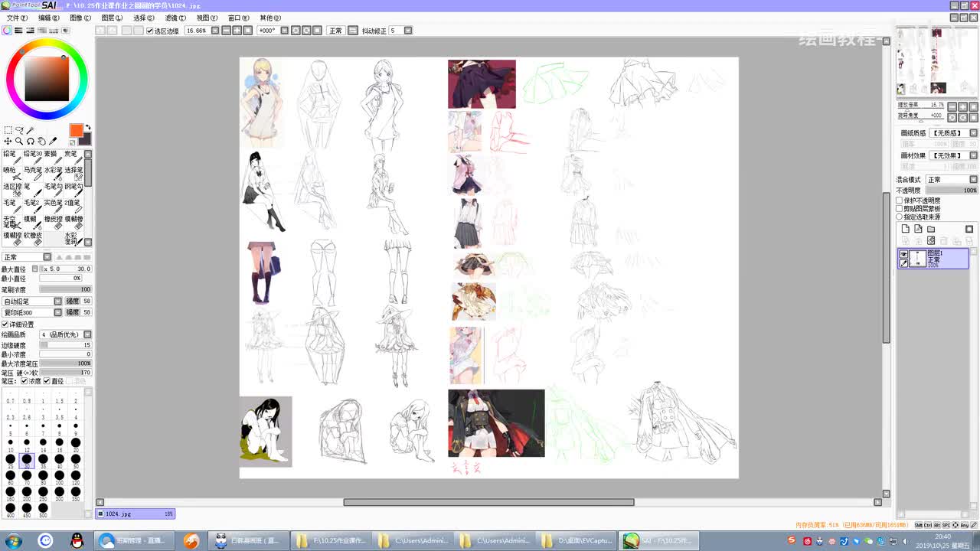Screen dimensions: 980x551
Task: Choose the 铅笔 pencil brush
Action: pyautogui.click(x=11, y=158)
